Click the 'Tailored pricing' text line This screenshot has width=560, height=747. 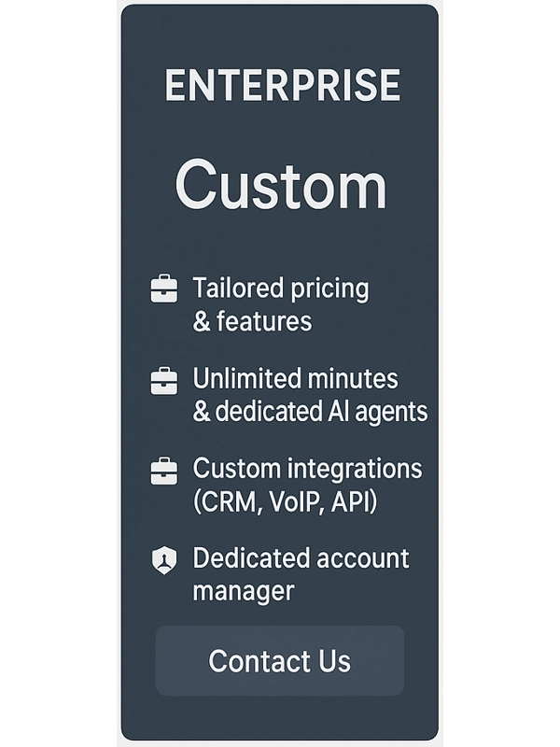tap(281, 289)
